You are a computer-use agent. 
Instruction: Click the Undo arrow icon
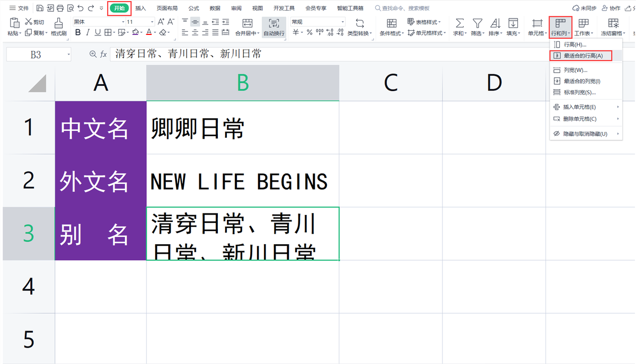click(80, 8)
